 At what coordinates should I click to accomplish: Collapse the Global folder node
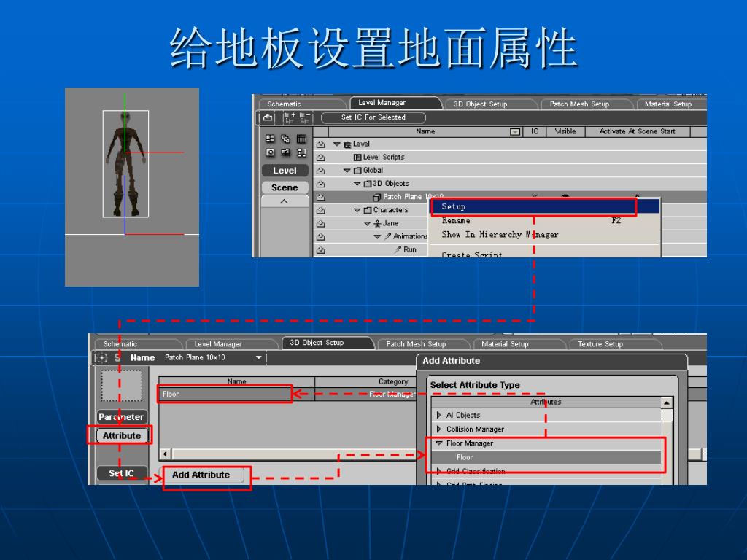point(347,171)
